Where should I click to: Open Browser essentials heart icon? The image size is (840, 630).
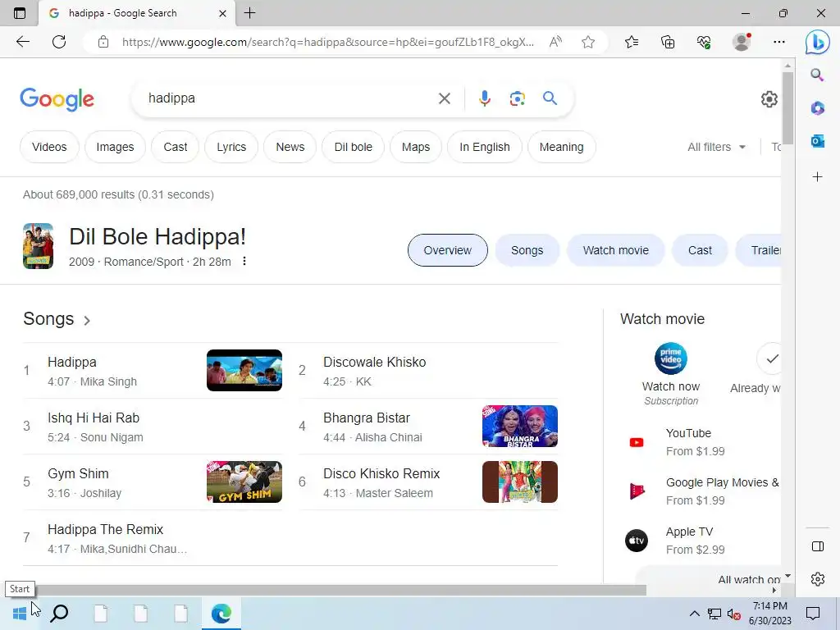tap(704, 42)
